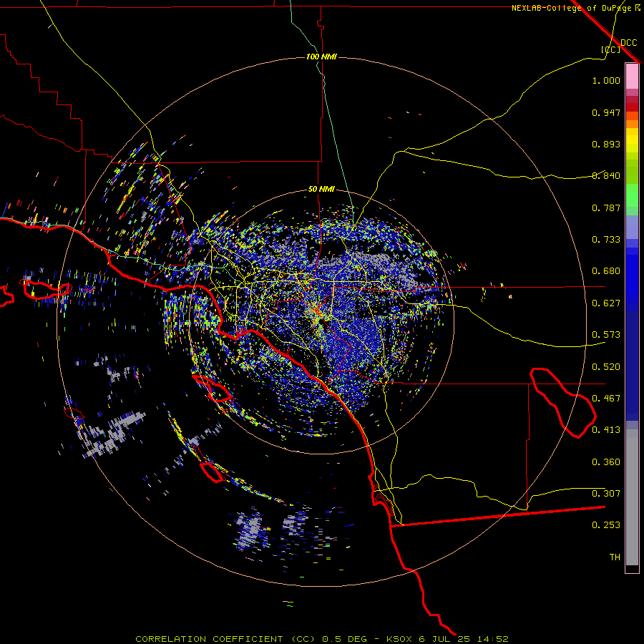
Task: Click the 0.413 scale value
Action: (606, 430)
